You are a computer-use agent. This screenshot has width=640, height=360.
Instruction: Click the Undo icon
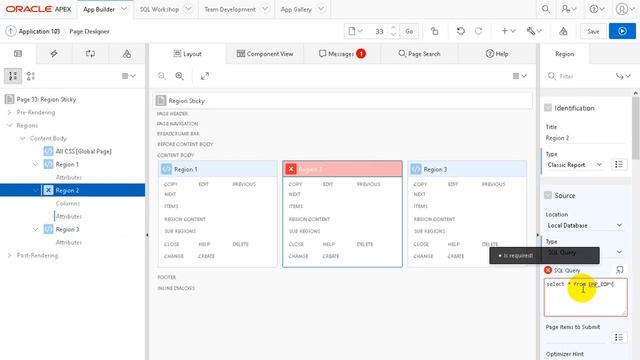461,31
